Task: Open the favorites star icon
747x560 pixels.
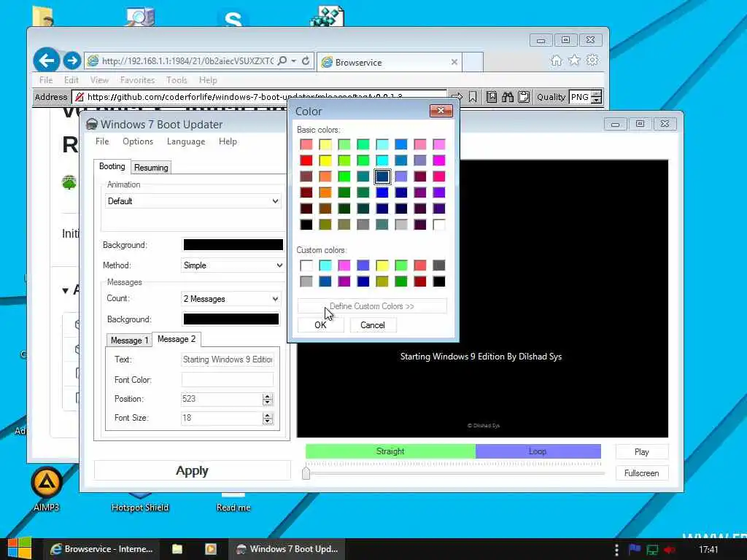Action: click(x=574, y=61)
